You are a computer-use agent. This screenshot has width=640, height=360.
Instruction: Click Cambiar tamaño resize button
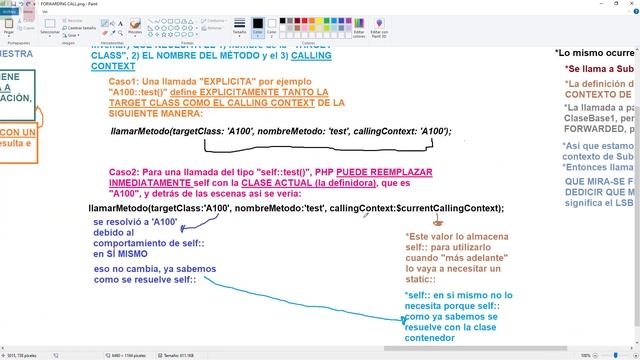tap(79, 28)
